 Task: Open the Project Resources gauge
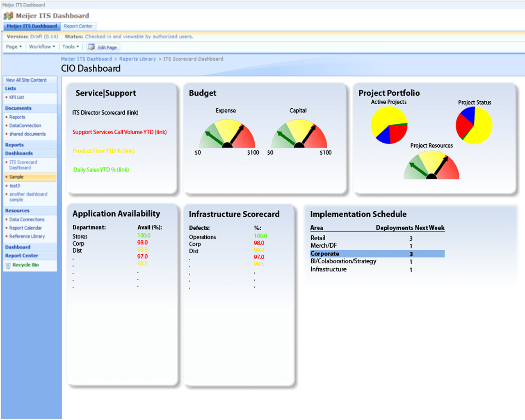pyautogui.click(x=431, y=165)
